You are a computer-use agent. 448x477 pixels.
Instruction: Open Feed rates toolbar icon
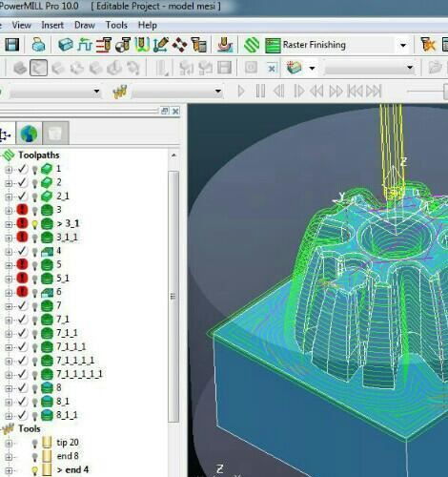85,45
